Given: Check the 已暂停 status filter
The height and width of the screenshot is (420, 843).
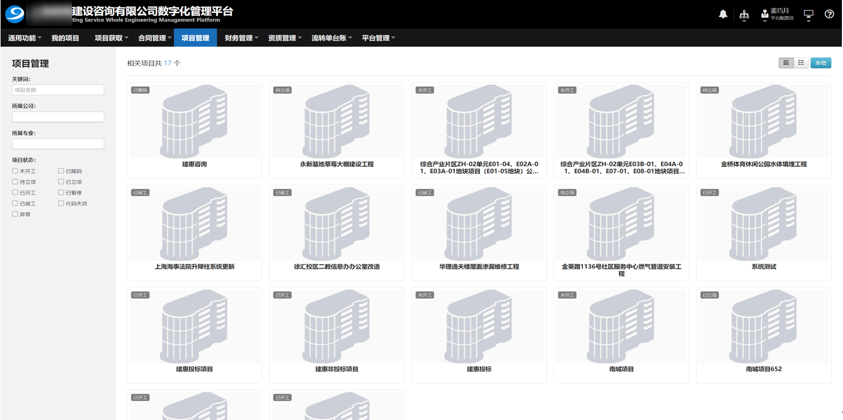Looking at the screenshot, I should click(x=61, y=193).
